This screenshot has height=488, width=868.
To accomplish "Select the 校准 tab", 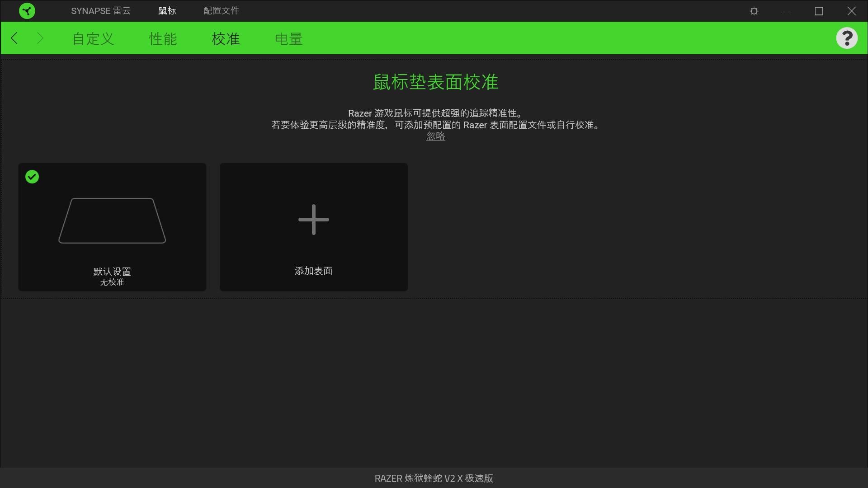I will [226, 39].
